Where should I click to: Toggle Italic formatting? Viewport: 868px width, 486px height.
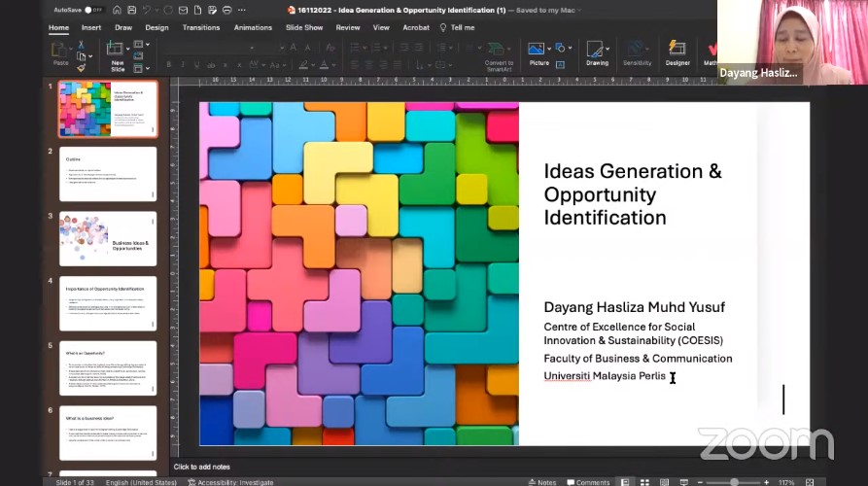point(183,65)
